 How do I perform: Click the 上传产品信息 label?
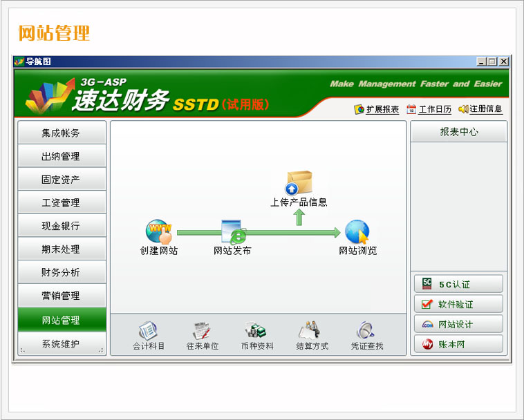(299, 202)
